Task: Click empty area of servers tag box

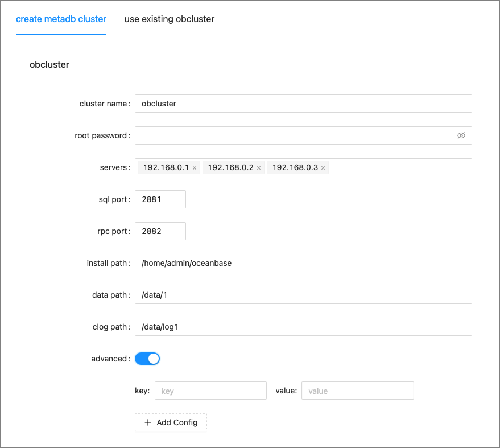Action: click(398, 167)
